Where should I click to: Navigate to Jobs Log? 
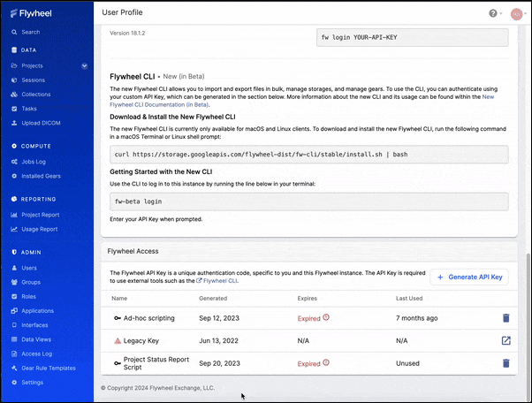tap(34, 162)
